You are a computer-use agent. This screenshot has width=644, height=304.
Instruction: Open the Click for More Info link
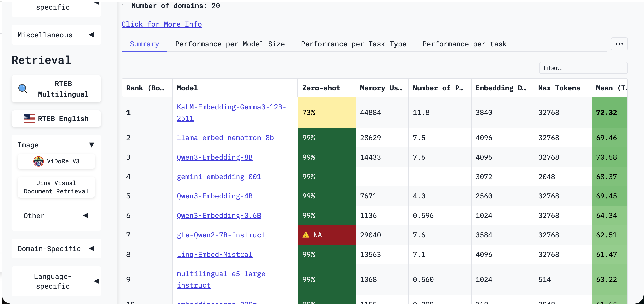coord(162,24)
